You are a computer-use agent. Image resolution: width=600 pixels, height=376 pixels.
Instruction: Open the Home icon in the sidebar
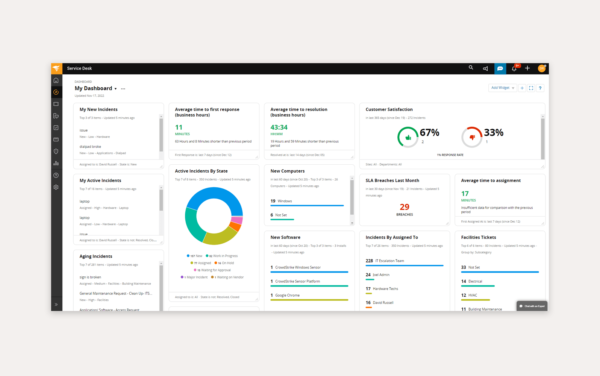(56, 80)
